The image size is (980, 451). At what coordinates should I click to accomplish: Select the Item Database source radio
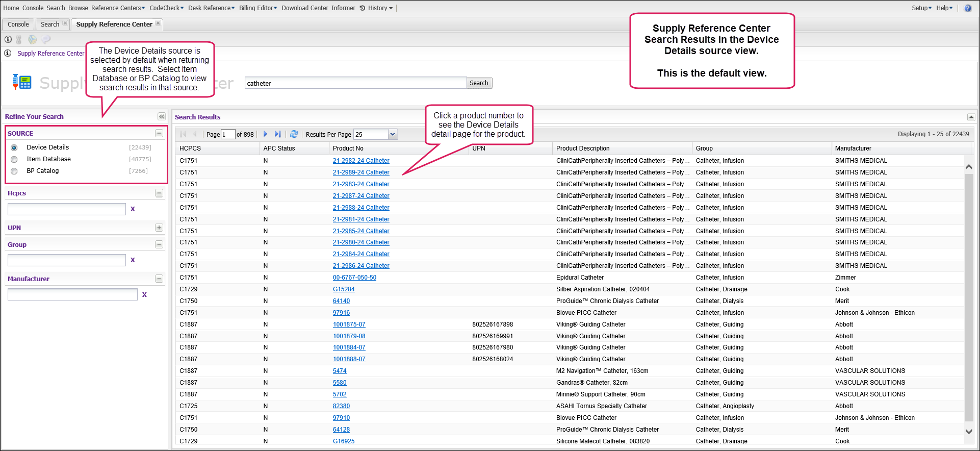click(14, 160)
